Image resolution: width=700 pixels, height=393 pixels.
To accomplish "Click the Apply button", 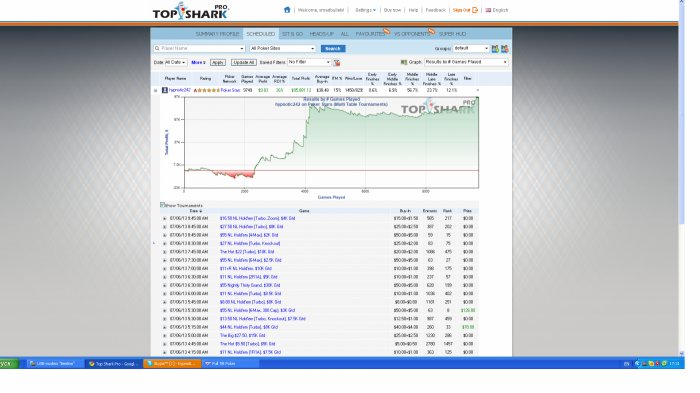I will (x=217, y=63).
